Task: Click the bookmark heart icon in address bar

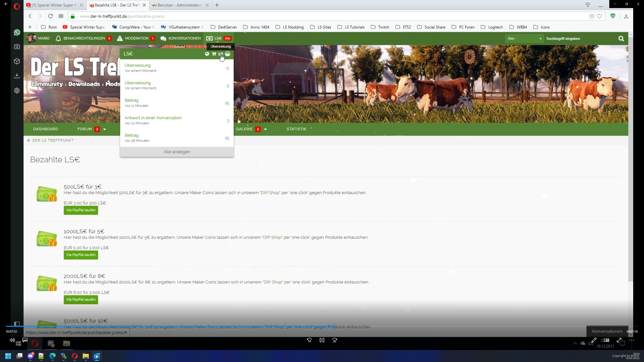Action: click(x=599, y=16)
